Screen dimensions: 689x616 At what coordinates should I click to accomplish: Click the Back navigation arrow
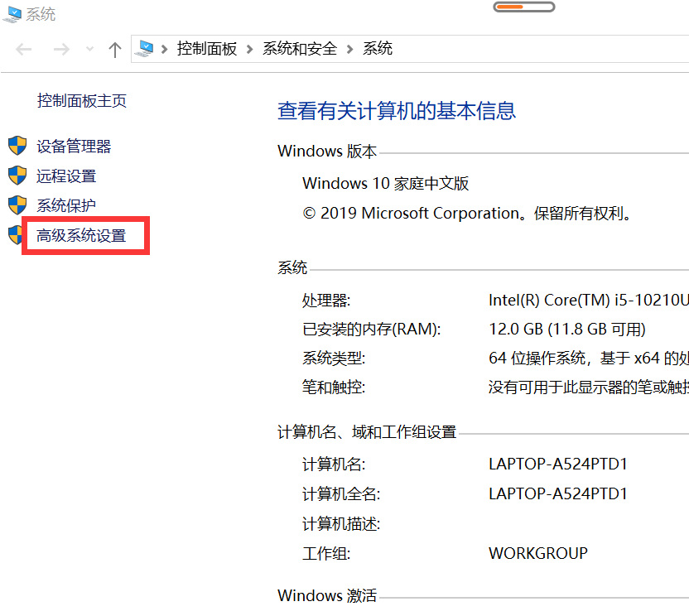[x=24, y=49]
